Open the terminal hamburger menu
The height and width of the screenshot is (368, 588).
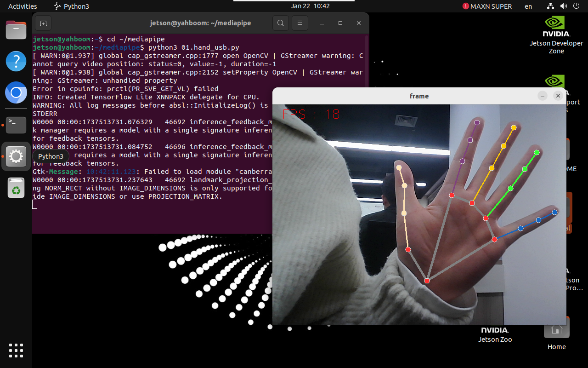(300, 23)
